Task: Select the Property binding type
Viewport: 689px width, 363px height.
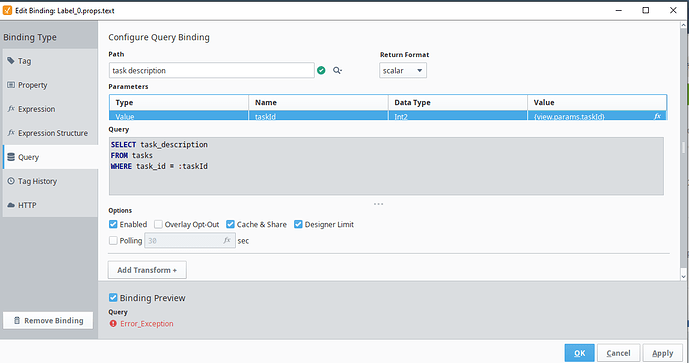Action: tap(50, 85)
